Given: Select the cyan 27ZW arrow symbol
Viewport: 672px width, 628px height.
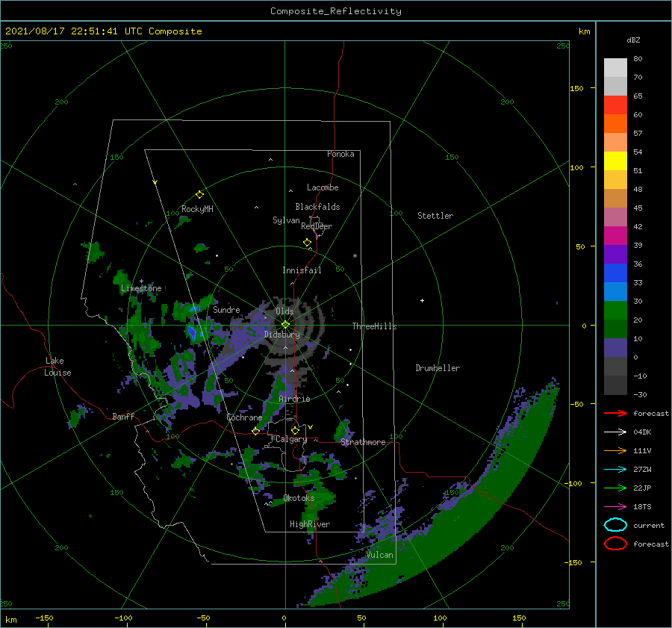Looking at the screenshot, I should [x=615, y=470].
